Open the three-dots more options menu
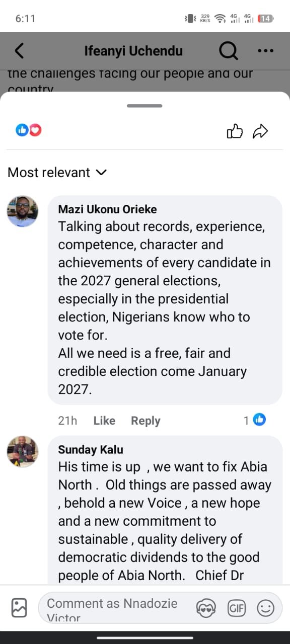This screenshot has width=290, height=644. [265, 51]
